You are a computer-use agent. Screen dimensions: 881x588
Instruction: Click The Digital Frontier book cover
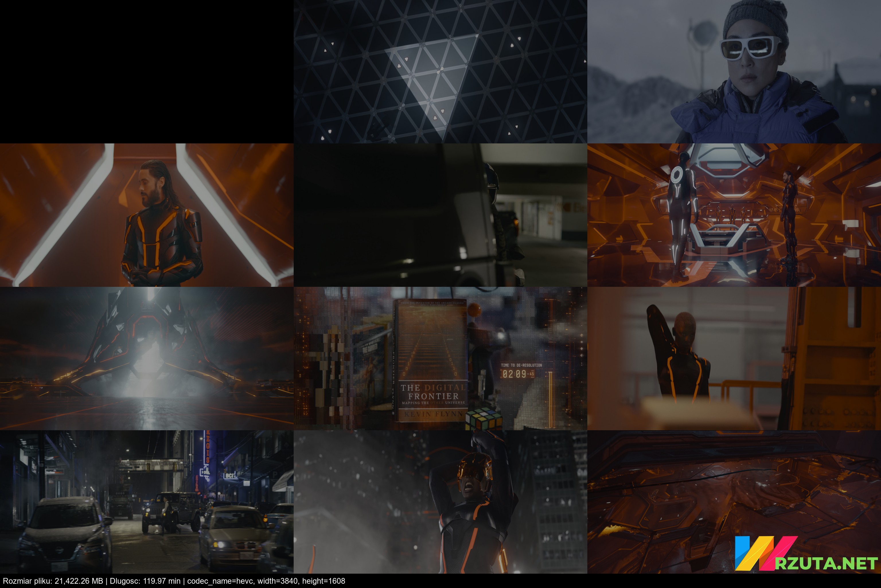pyautogui.click(x=431, y=360)
